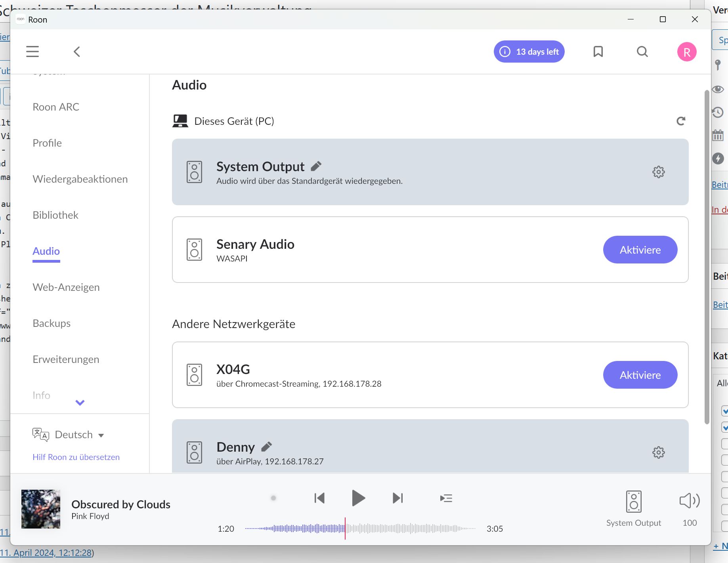Click the pin icon in background window
Viewport: 728px width, 563px height.
pyautogui.click(x=718, y=65)
